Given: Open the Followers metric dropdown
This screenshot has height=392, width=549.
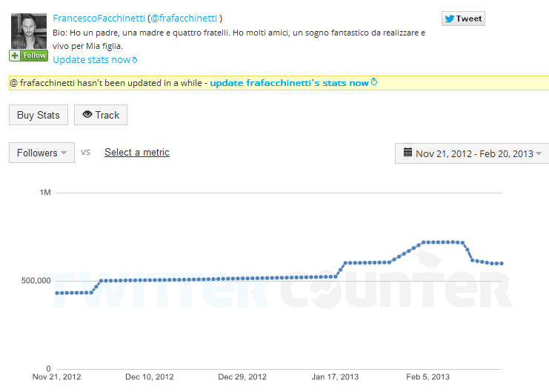Looking at the screenshot, I should tap(41, 153).
